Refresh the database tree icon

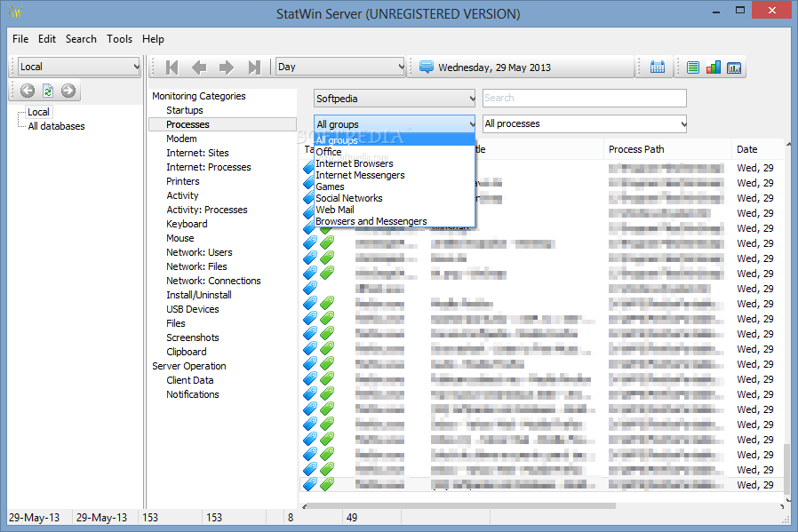48,91
